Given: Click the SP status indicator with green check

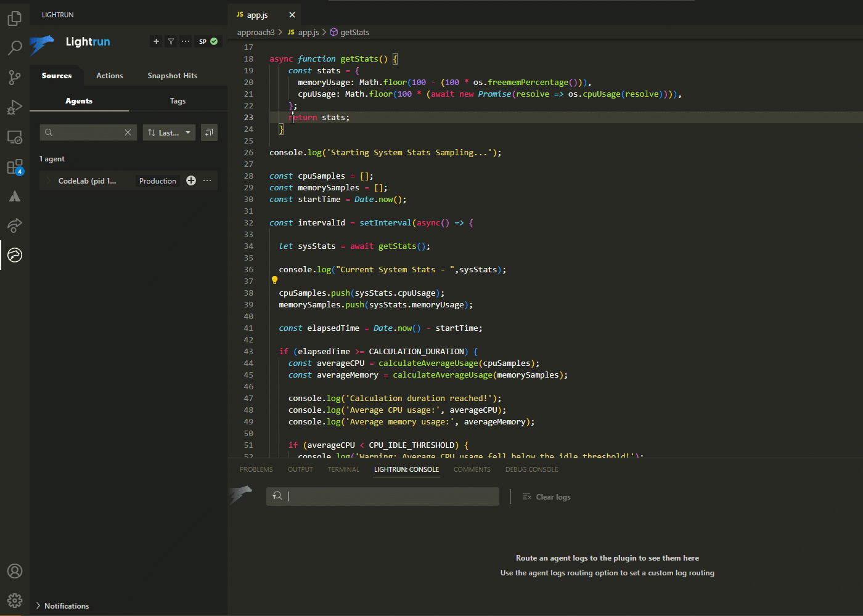Looking at the screenshot, I should pyautogui.click(x=208, y=41).
